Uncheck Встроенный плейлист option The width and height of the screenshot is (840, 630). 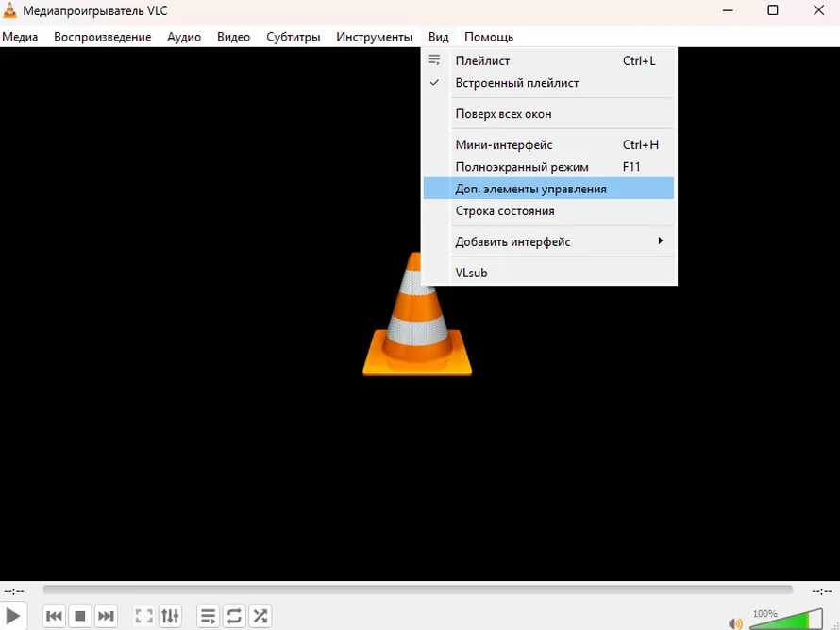[x=548, y=83]
